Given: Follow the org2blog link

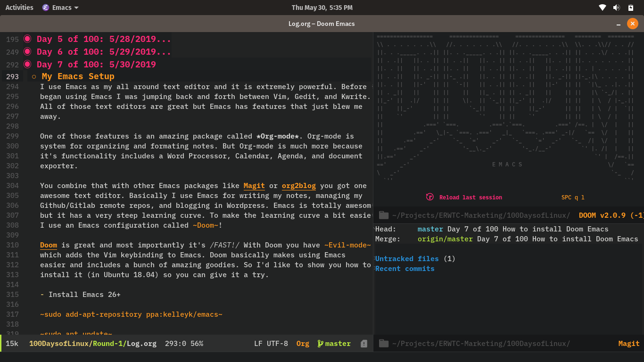Looking at the screenshot, I should tap(299, 186).
